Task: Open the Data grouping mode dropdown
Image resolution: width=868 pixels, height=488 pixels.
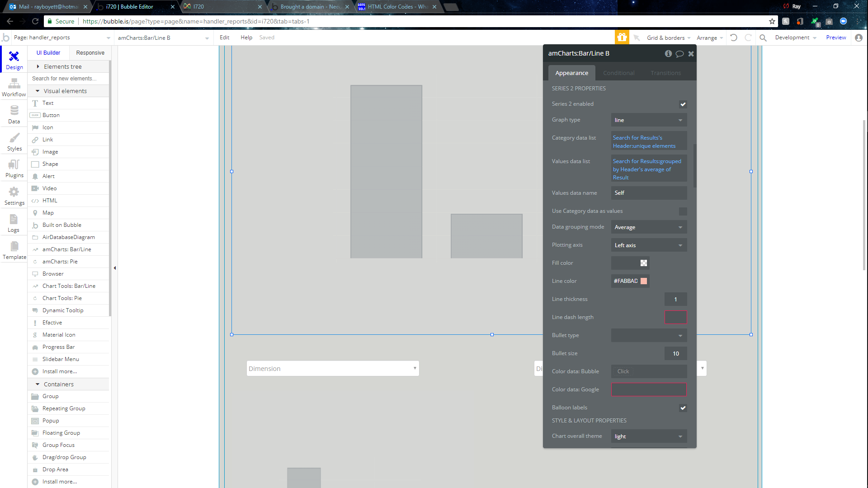Action: (649, 227)
